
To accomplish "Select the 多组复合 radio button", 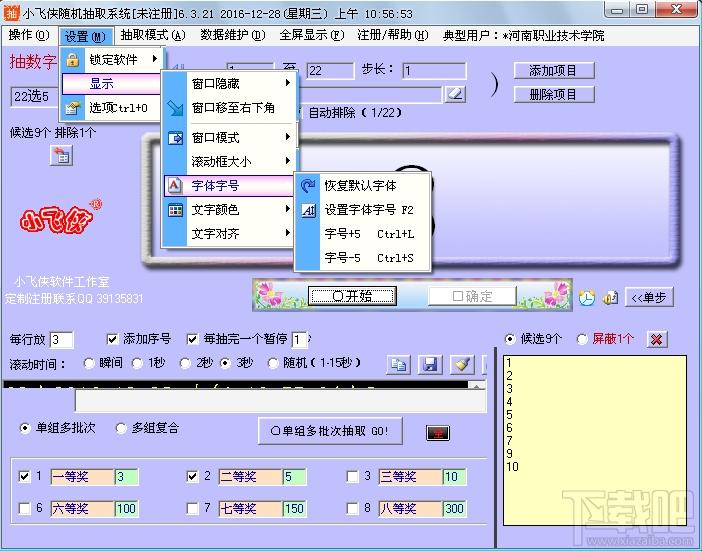I will 120,428.
